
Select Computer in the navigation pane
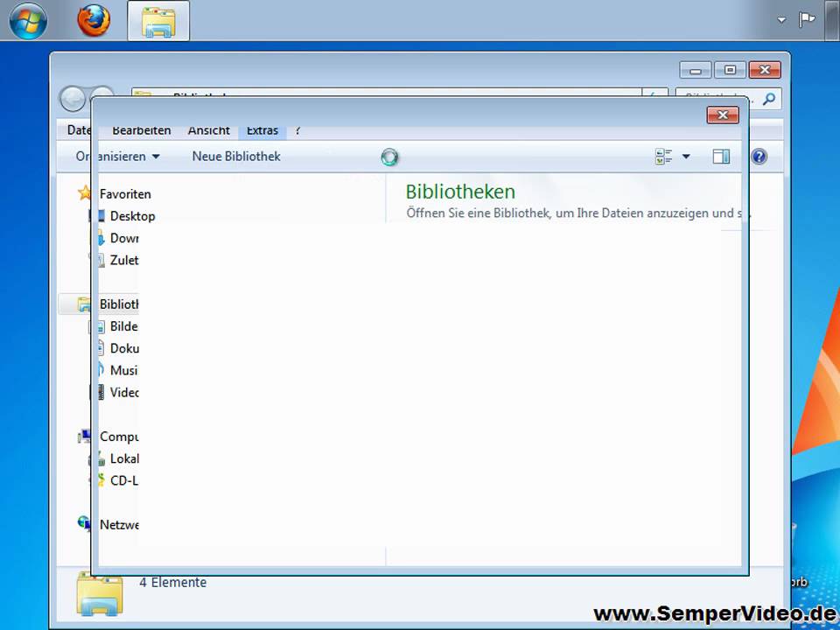click(x=118, y=437)
